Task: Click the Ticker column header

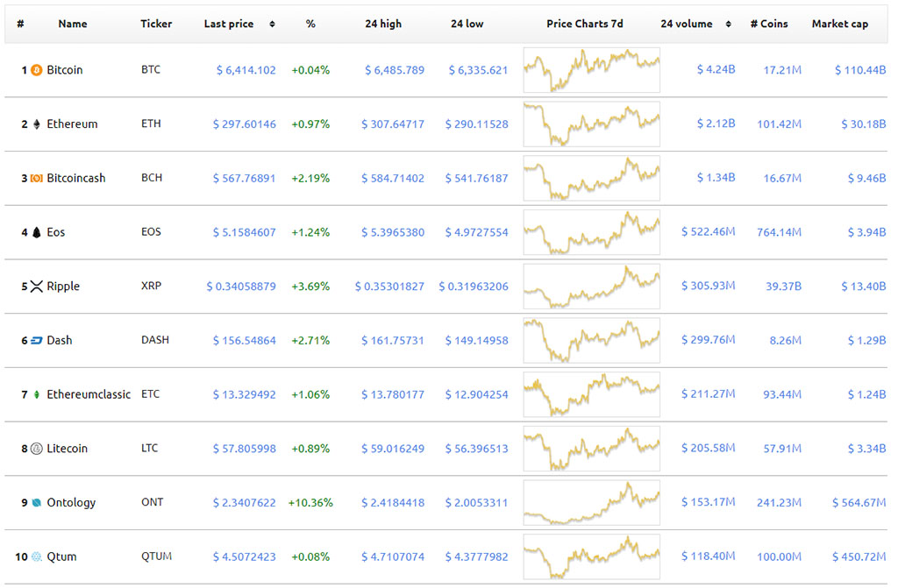Action: coord(156,24)
